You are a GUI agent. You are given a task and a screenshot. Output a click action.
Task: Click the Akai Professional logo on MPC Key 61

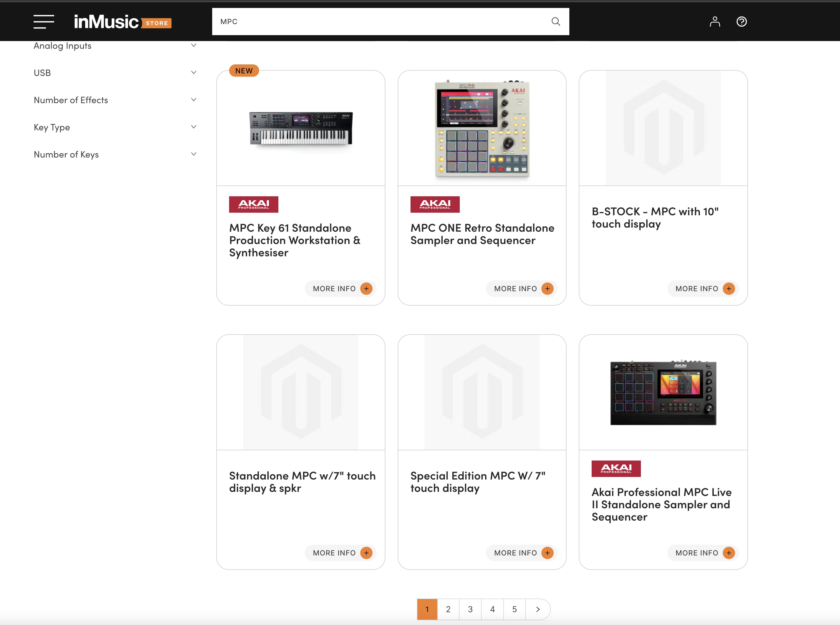(x=253, y=204)
